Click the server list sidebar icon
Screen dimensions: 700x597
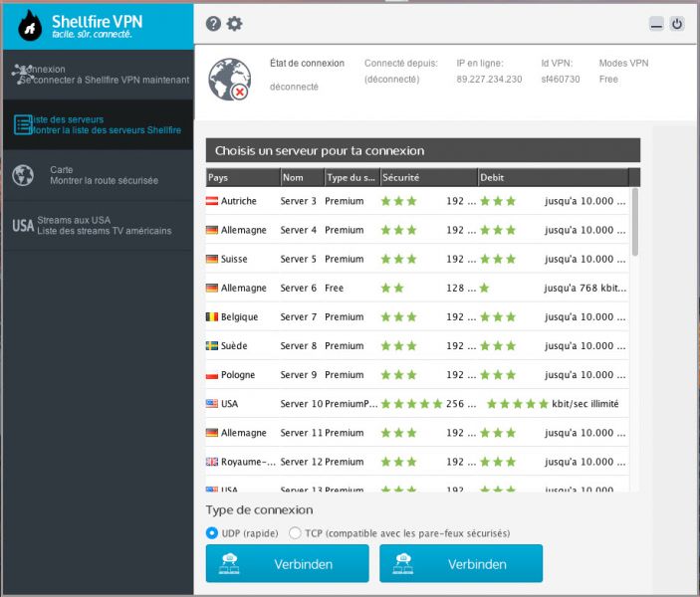click(x=23, y=125)
